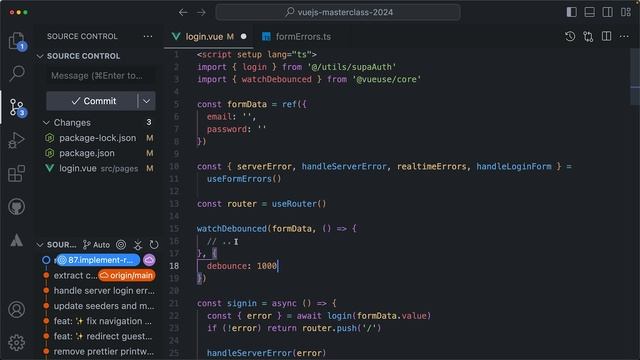Viewport: 640px width, 360px height.
Task: Go to current history item in graph
Action: click(121, 245)
